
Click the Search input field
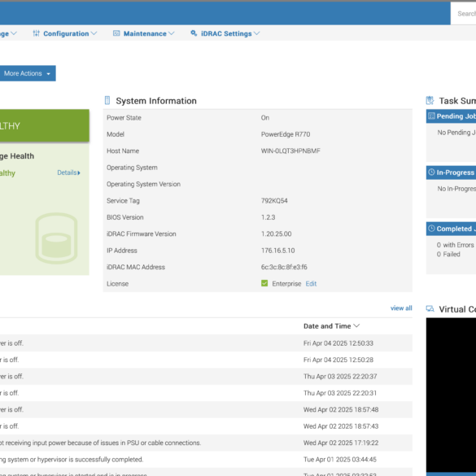click(x=463, y=14)
